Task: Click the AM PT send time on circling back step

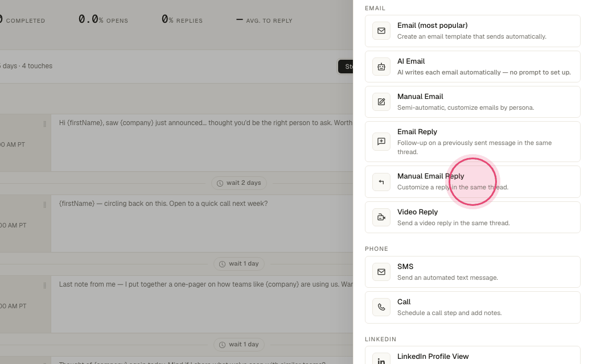Action: (14, 225)
